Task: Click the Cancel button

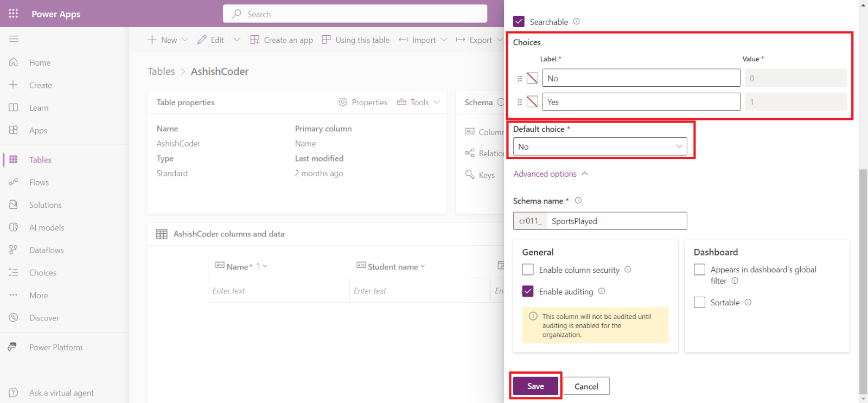Action: [x=586, y=386]
